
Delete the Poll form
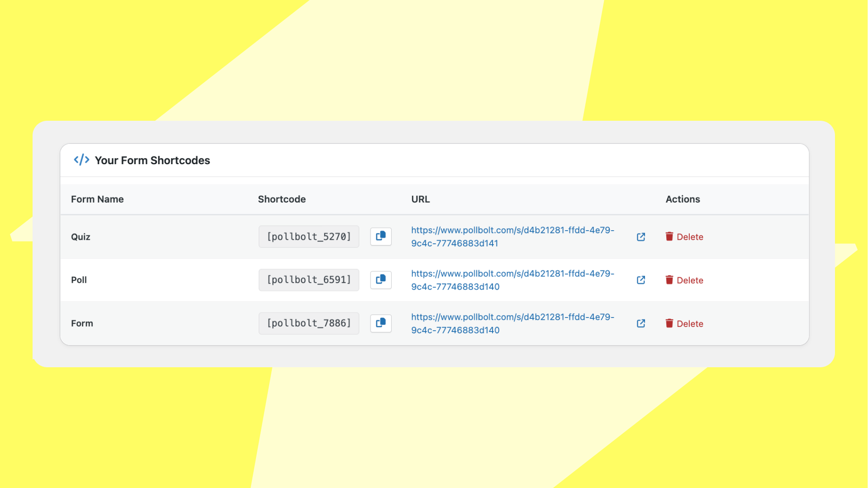click(x=684, y=280)
